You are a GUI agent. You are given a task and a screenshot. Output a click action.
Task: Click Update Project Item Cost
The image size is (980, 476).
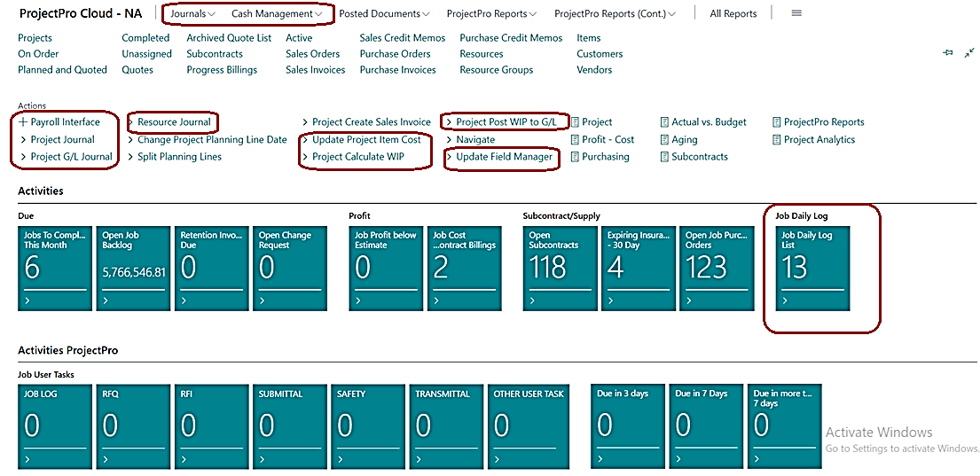point(362,139)
